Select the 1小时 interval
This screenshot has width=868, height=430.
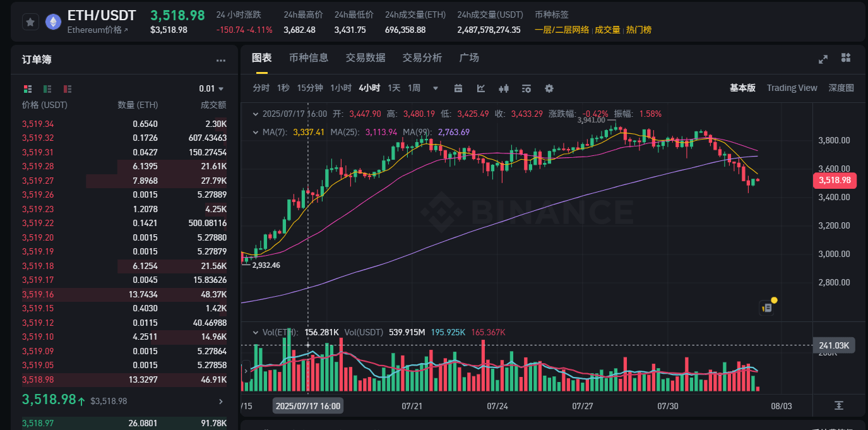[x=341, y=88]
